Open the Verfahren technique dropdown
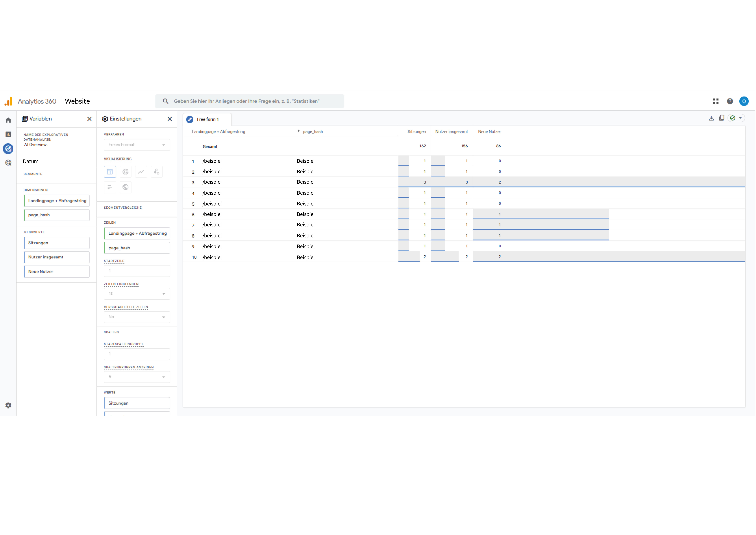The height and width of the screenshot is (535, 756). pos(137,145)
